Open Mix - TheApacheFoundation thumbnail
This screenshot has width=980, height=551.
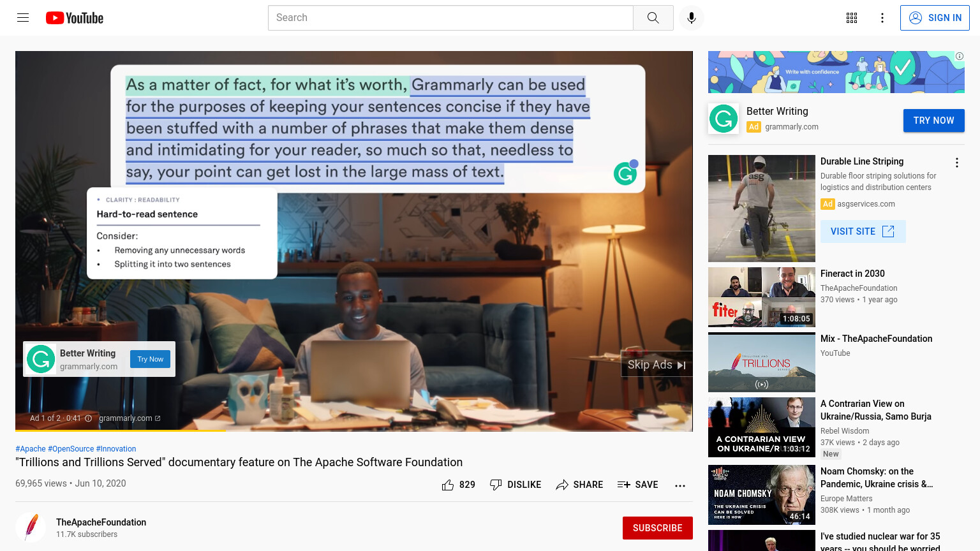click(762, 362)
